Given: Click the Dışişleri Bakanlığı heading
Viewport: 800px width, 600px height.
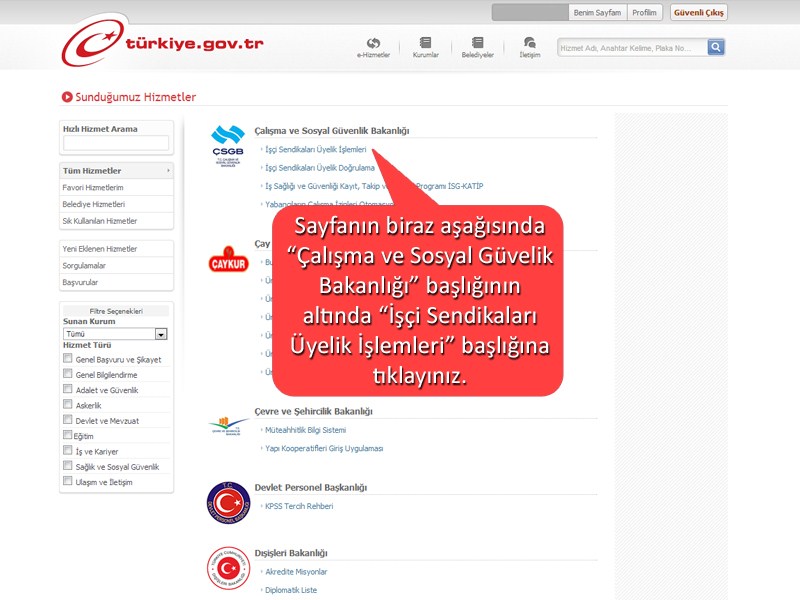Looking at the screenshot, I should (291, 553).
